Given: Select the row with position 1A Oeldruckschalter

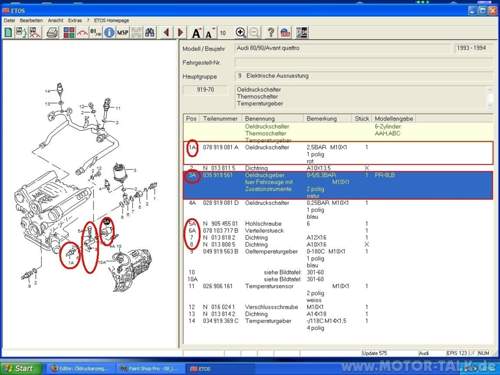Looking at the screenshot, I should (x=338, y=154).
